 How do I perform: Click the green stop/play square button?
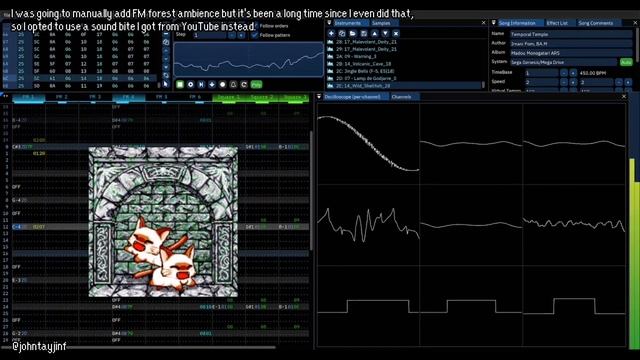pyautogui.click(x=180, y=84)
